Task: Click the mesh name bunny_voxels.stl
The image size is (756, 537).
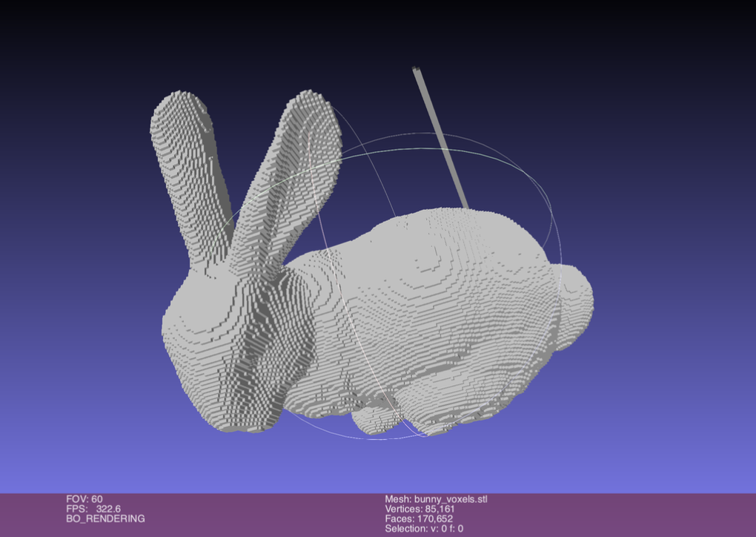Action: point(436,499)
